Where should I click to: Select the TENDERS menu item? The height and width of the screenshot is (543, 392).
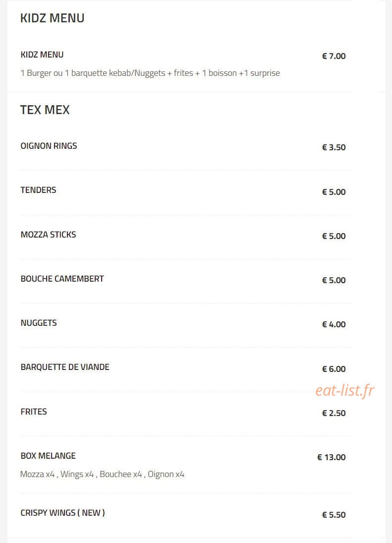(x=38, y=190)
